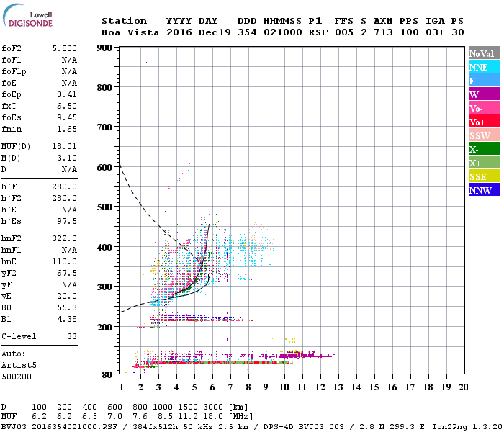Select the NNW dark blue swatch
The height and width of the screenshot is (432, 504).
[x=484, y=189]
